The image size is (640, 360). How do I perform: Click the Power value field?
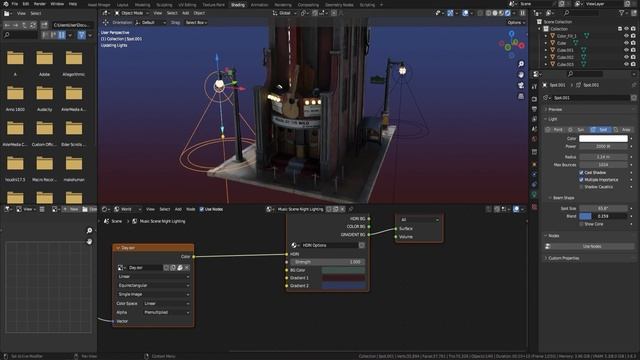603,147
